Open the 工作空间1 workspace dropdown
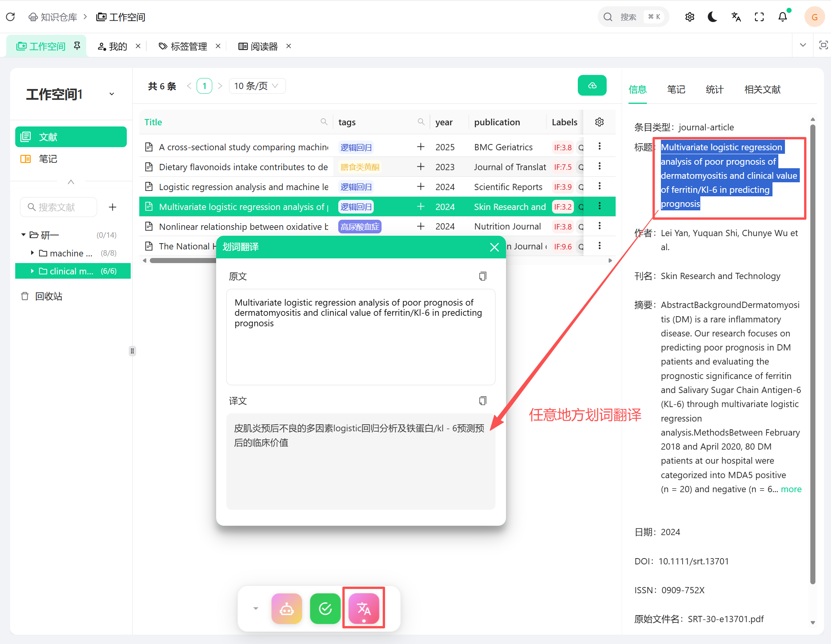This screenshot has height=644, width=831. pyautogui.click(x=112, y=94)
